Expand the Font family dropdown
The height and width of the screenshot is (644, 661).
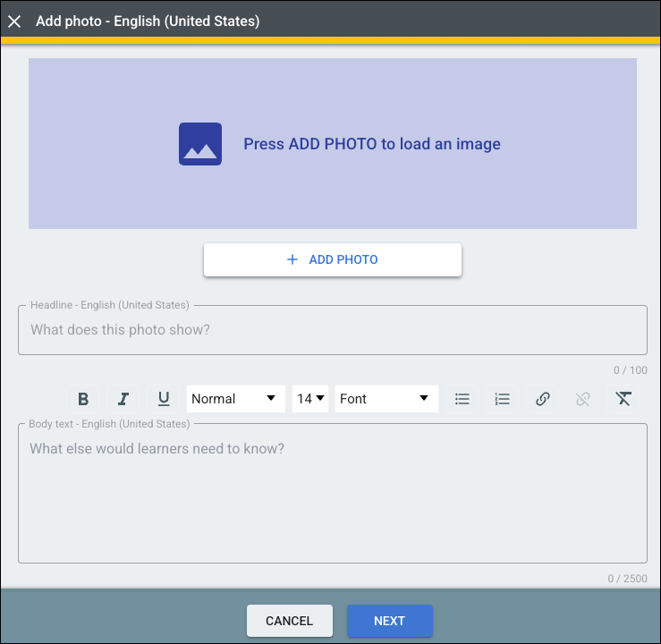(x=386, y=399)
